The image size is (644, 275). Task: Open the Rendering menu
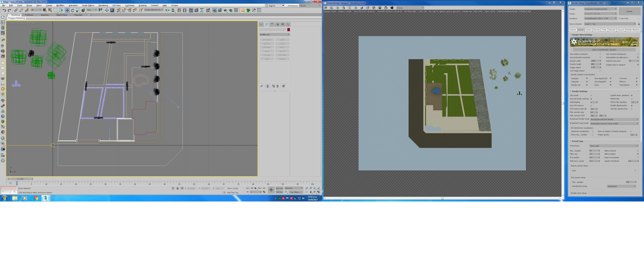pos(103,6)
